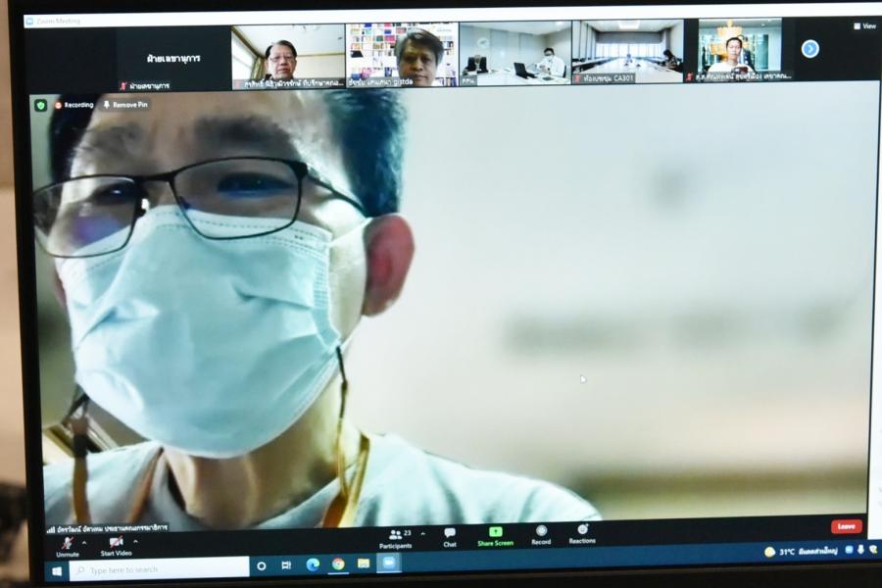Open the View layout menu
The image size is (882, 588).
(x=864, y=26)
